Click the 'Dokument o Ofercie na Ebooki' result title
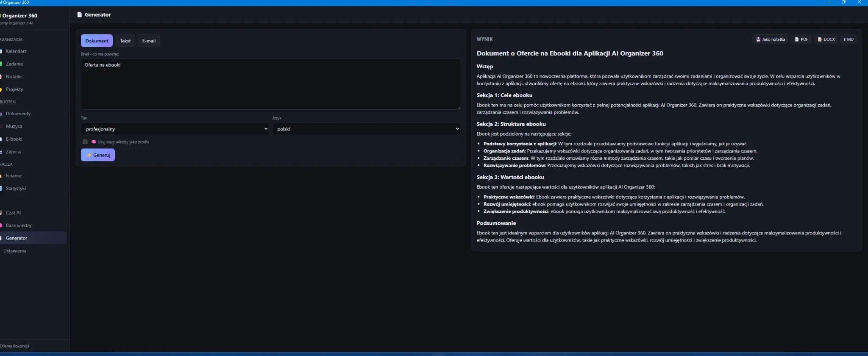Screen dimensions: 868x356 click(570, 53)
